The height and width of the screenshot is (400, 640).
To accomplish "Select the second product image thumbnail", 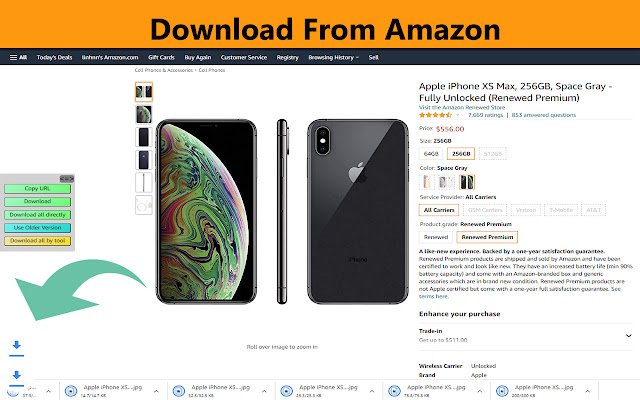I will [144, 114].
